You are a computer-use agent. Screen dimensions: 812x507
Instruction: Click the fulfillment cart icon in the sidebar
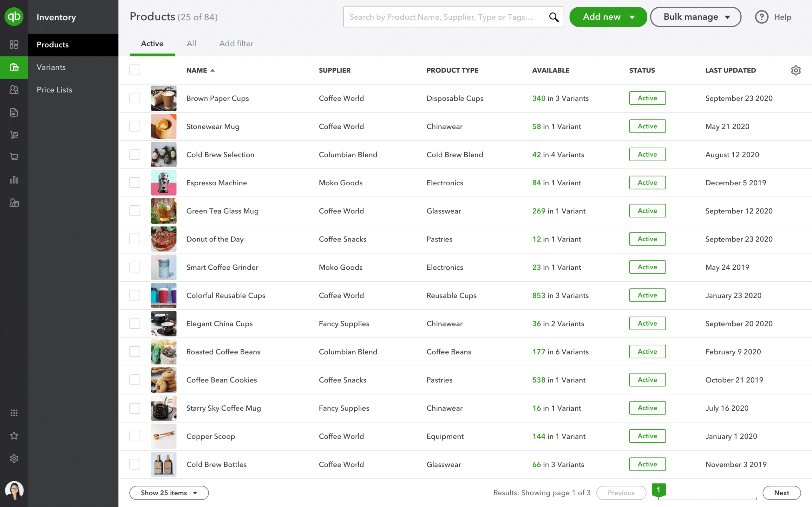14,135
